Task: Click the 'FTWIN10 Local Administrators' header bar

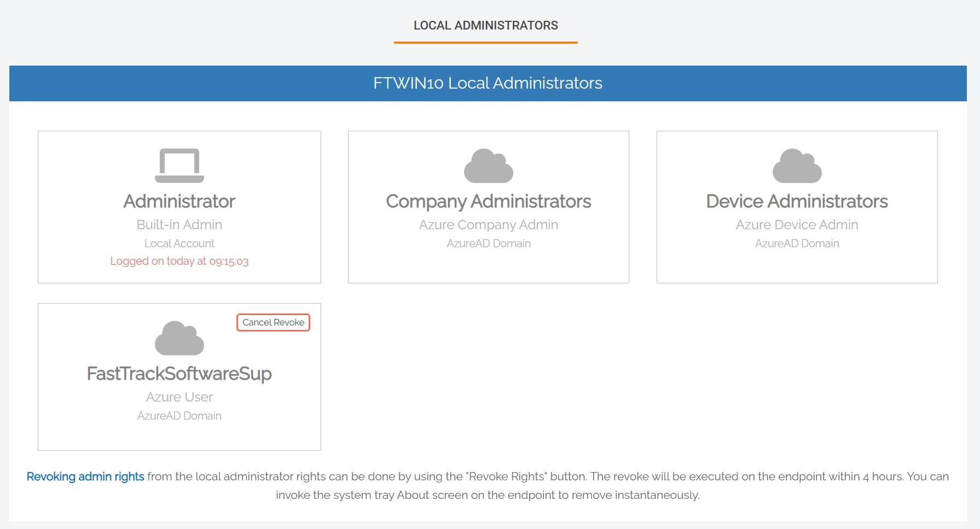Action: (x=488, y=83)
